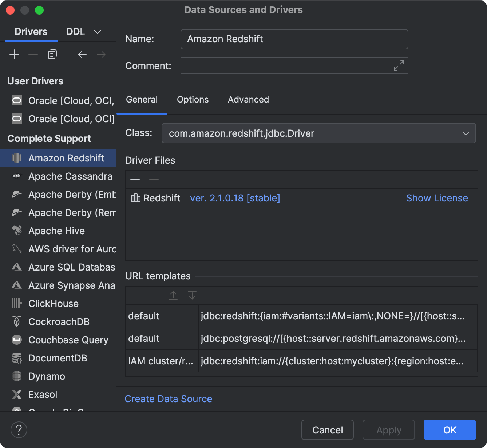Image resolution: width=487 pixels, height=448 pixels.
Task: Remove the Redshift driver file with the minus icon
Action: coord(154,179)
